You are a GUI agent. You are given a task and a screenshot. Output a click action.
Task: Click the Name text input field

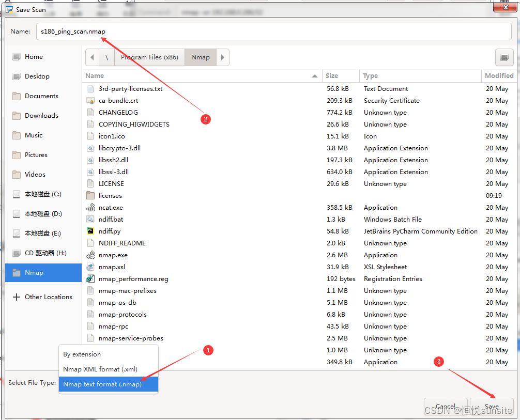coord(273,32)
